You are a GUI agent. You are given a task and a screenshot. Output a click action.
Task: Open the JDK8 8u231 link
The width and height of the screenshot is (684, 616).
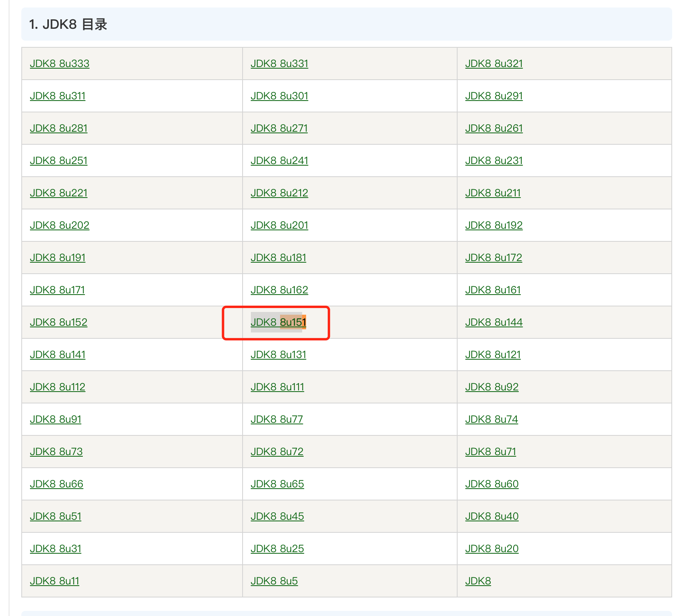pyautogui.click(x=494, y=161)
